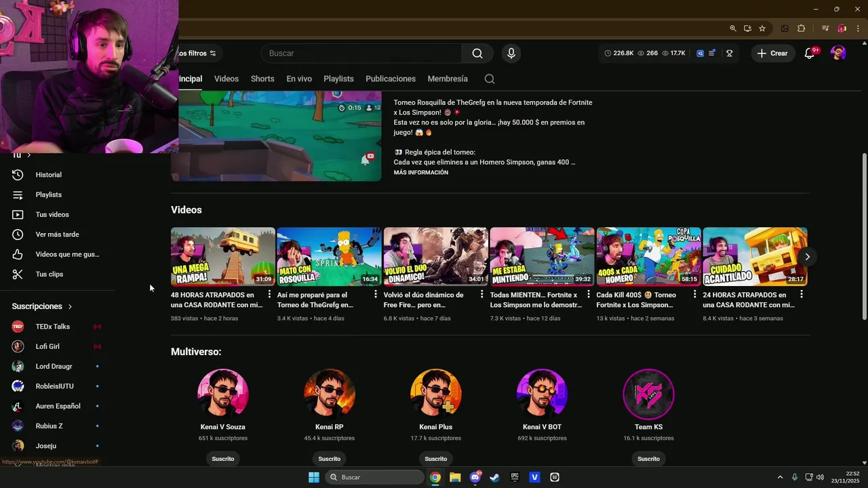This screenshot has width=868, height=488.
Task: Click the install app icon in address bar
Action: coord(747,28)
